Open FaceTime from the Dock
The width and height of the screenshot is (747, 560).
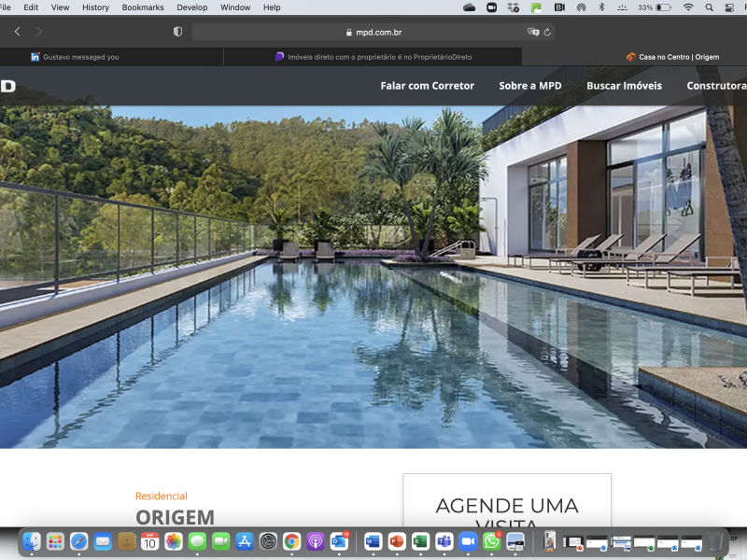[x=220, y=541]
